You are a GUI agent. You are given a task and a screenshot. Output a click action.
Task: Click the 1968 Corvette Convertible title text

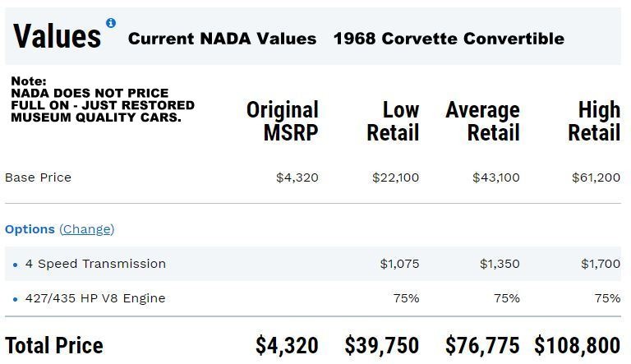[449, 39]
